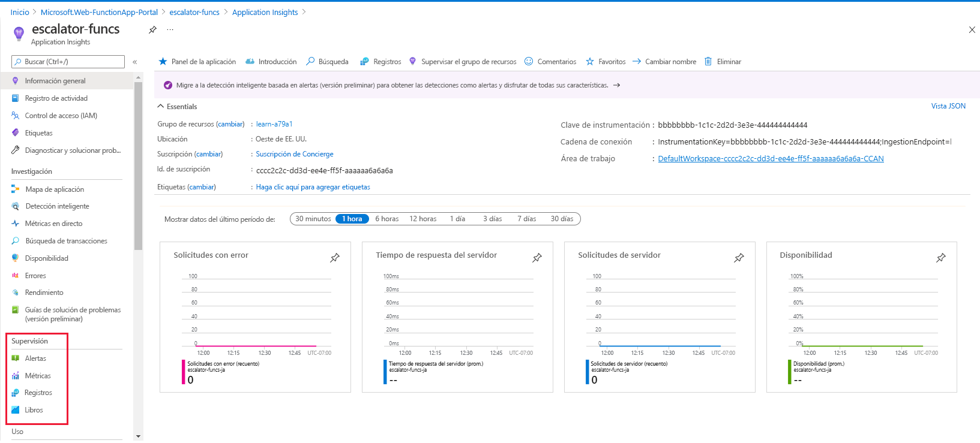Click cambiar next to Grupo de recursos
The height and width of the screenshot is (443, 980).
(x=230, y=124)
